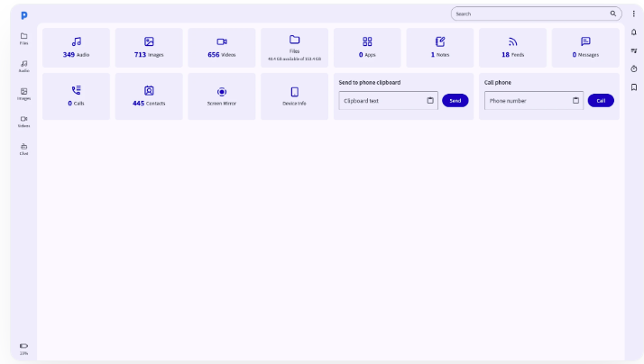644x364 pixels.
Task: Open the 656 Videos card
Action: (x=221, y=48)
